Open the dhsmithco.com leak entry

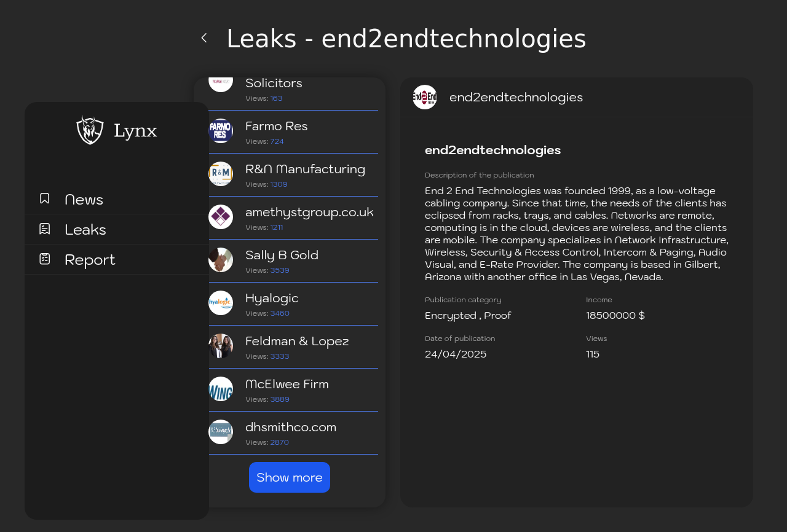point(293,433)
